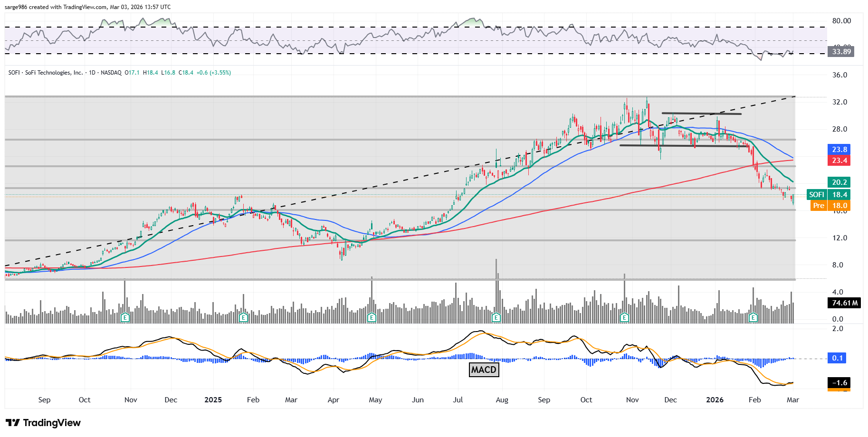The height and width of the screenshot is (437, 868).
Task: Open the earnings marker before Feb 2025
Action: 243,317
